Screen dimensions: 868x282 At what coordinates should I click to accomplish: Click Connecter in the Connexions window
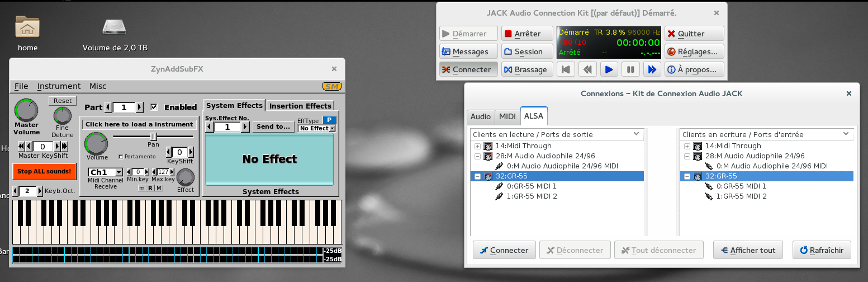coord(504,250)
